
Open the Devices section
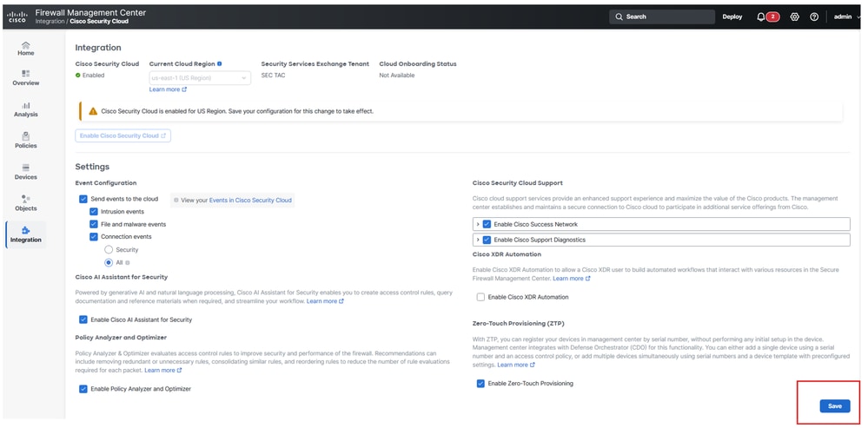coord(26,172)
